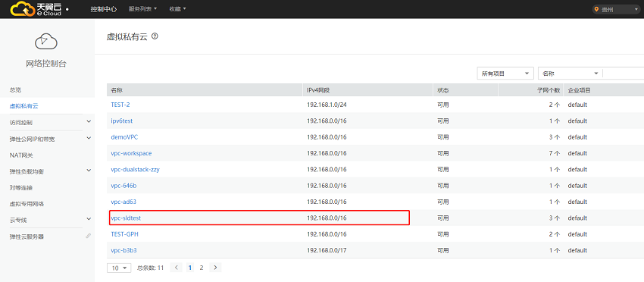
Task: Open the 名称 search type dropdown
Action: (570, 74)
